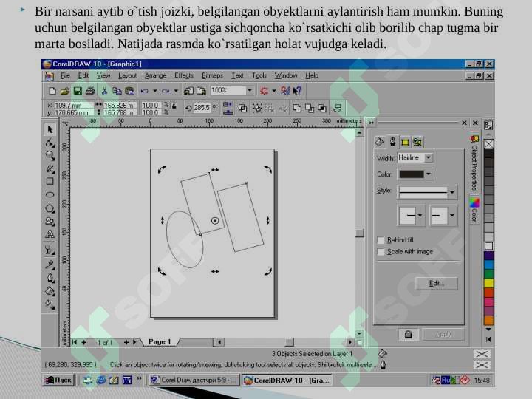Expand the line Style dropdown
Image resolution: width=532 pixels, height=399 pixels.
[x=452, y=192]
